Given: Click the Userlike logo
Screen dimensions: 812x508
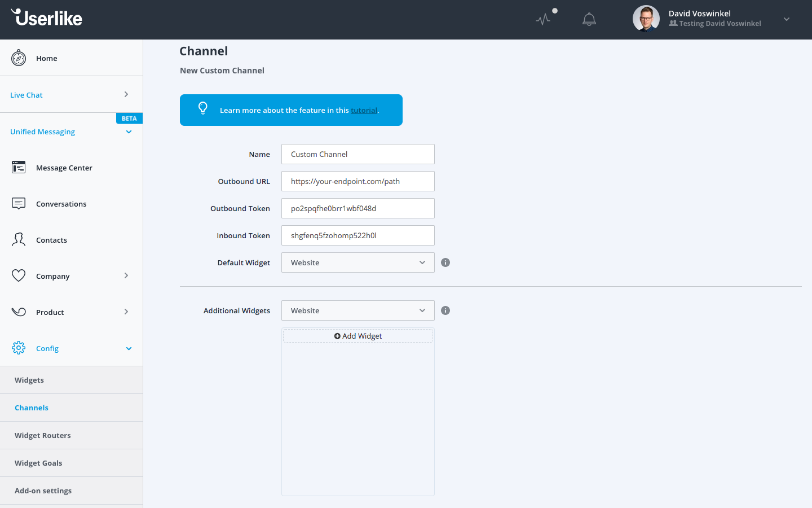Looking at the screenshot, I should pyautogui.click(x=46, y=17).
